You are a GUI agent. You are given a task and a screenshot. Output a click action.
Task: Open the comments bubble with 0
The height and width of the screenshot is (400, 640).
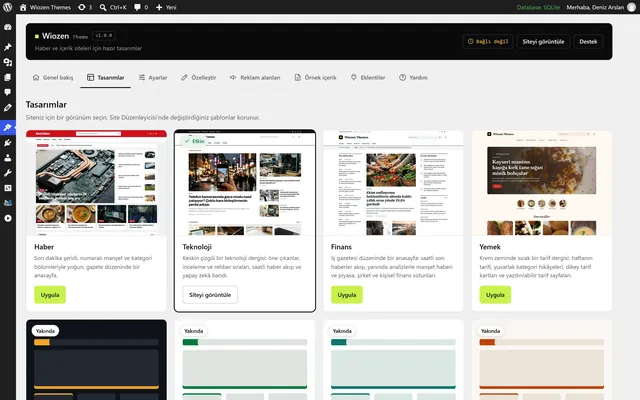tap(141, 7)
